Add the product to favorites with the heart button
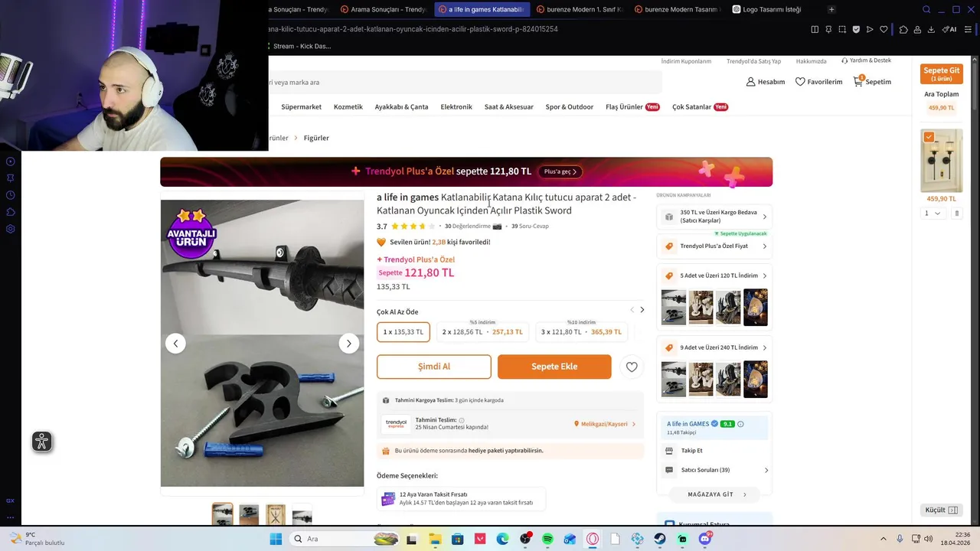The image size is (980, 551). click(632, 367)
